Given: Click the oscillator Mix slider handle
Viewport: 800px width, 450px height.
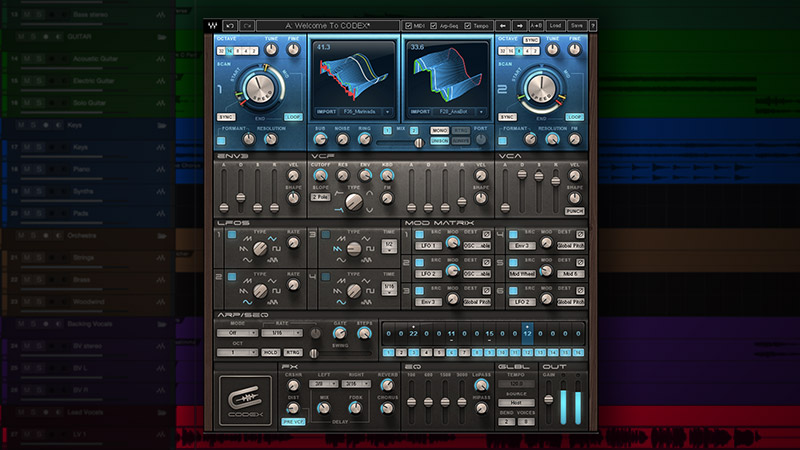Looking at the screenshot, I should click(419, 142).
